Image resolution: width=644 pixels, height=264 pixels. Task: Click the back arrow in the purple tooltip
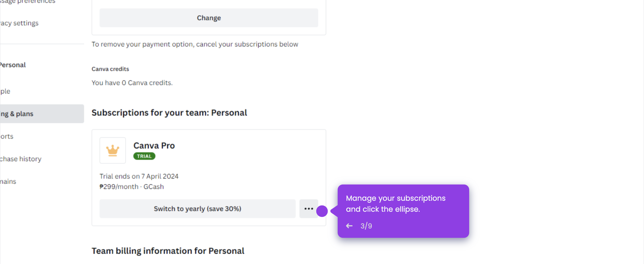pos(349,226)
